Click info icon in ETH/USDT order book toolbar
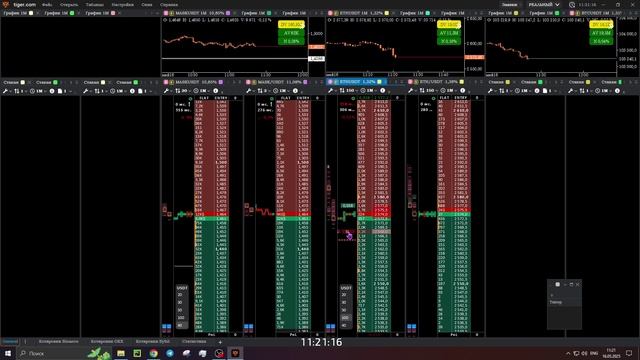Viewport: 640px width, 360px height. 462,91
